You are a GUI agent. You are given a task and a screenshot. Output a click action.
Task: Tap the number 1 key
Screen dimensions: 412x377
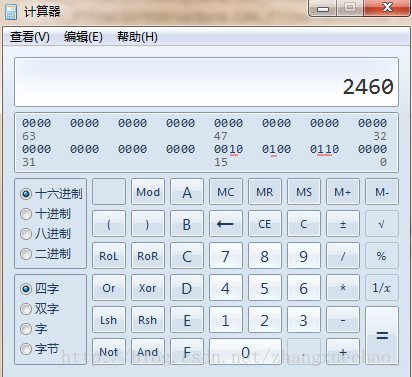point(226,320)
